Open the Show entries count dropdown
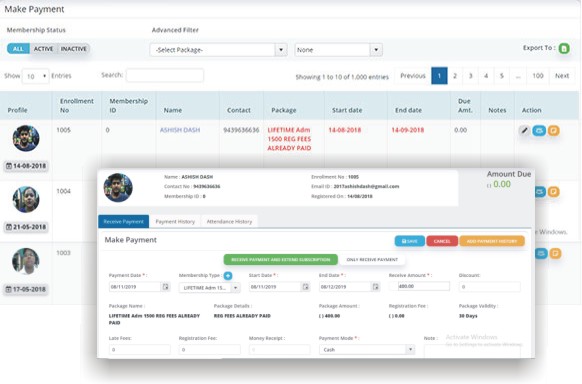This screenshot has height=384, width=582. pyautogui.click(x=35, y=76)
